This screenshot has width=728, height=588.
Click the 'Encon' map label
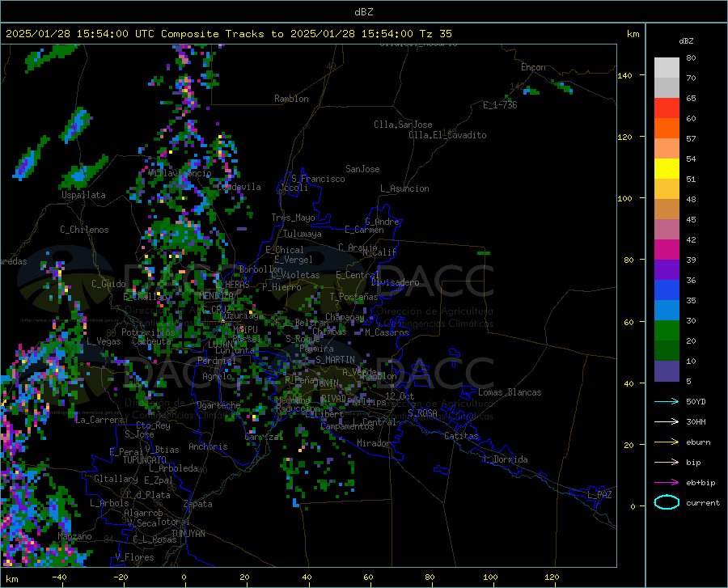click(533, 67)
